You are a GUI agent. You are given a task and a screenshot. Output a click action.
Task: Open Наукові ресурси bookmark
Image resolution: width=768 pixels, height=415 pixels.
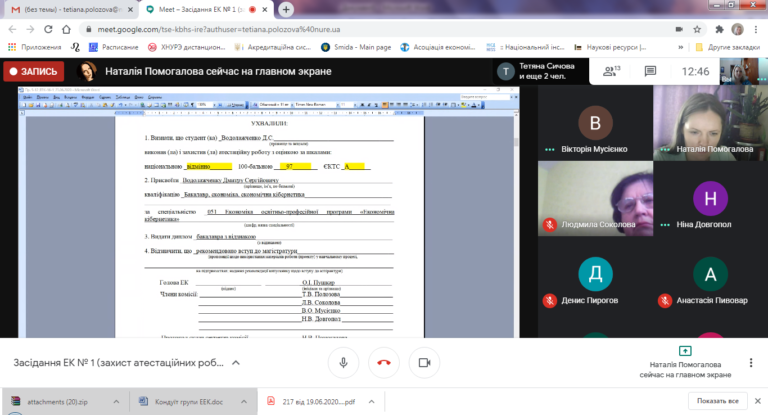tap(610, 47)
